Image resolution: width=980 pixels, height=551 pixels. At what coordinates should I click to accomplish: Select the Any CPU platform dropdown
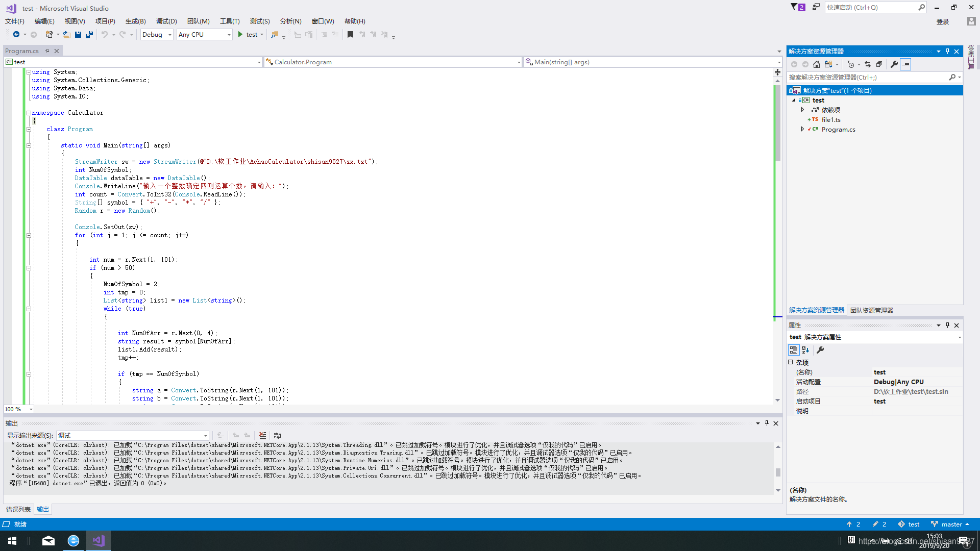pos(204,34)
